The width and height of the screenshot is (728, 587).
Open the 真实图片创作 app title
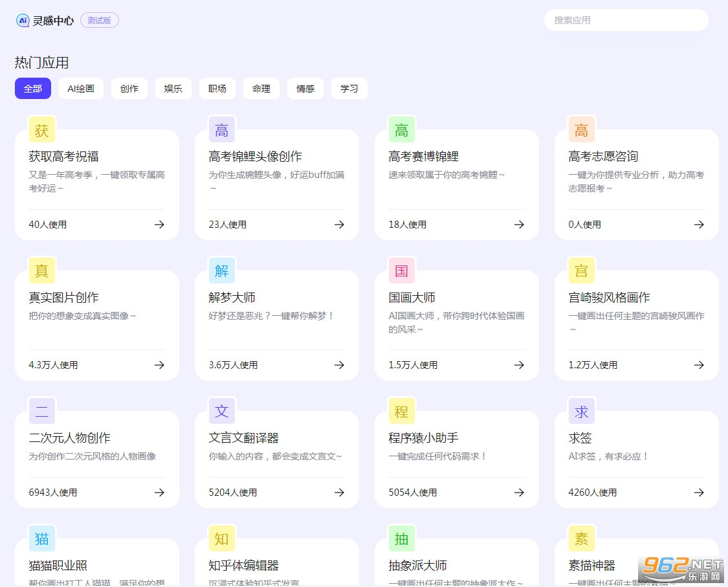pyautogui.click(x=63, y=297)
